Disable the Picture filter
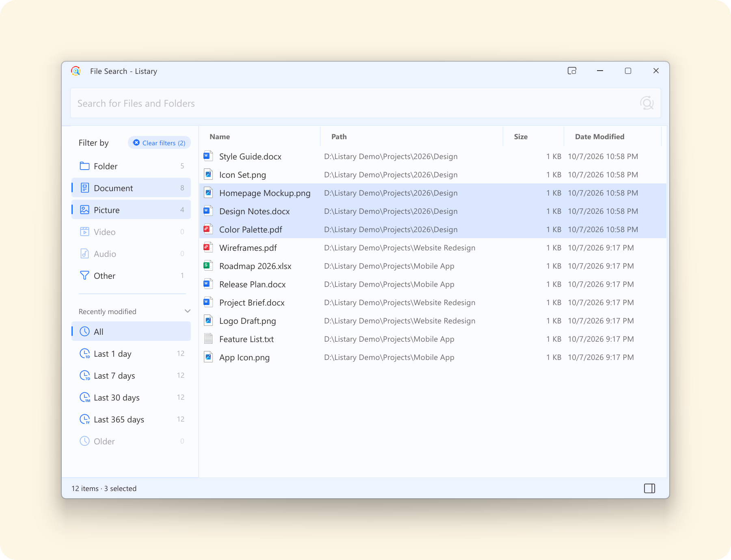 pos(131,210)
